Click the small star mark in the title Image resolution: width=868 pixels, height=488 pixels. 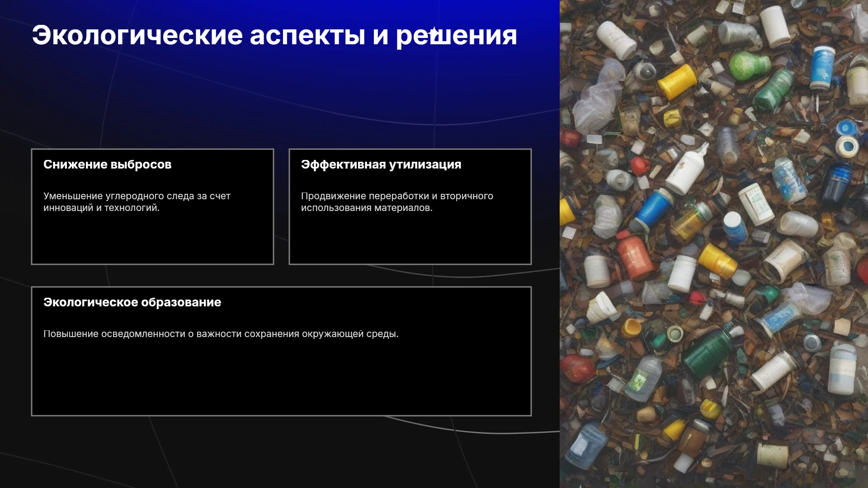[434, 31]
